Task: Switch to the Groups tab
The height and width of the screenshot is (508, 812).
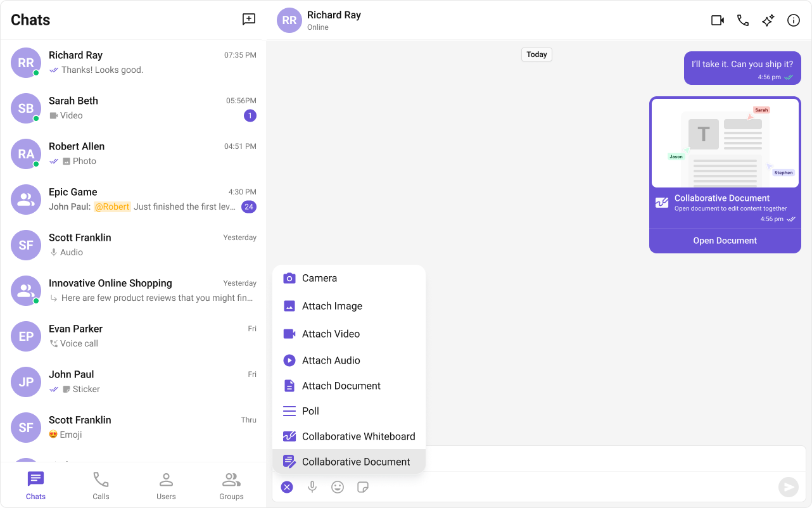Action: pyautogui.click(x=231, y=485)
